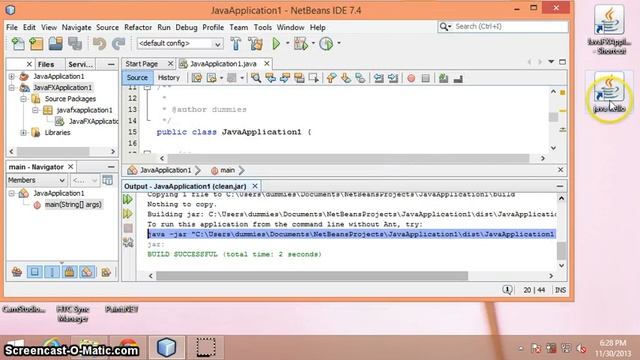Viewport: 640px width, 360px height.
Task: Toggle Highlight Search in the editor toolbar
Action: 299,78
